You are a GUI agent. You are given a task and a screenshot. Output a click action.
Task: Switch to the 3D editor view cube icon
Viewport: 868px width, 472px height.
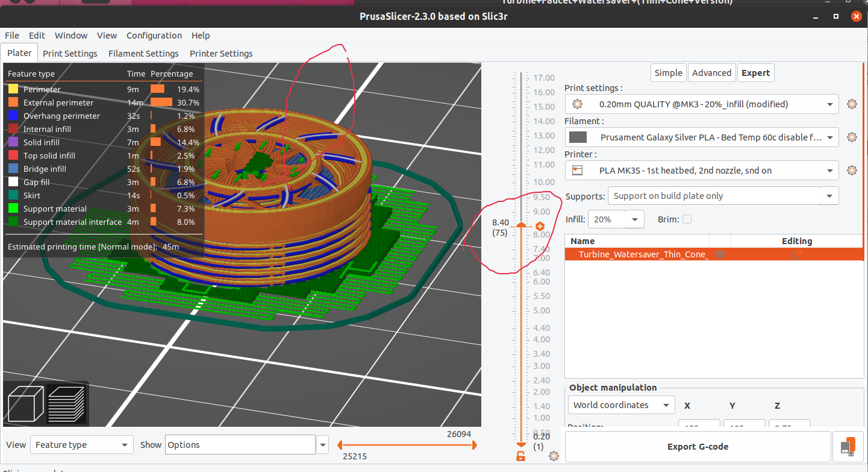[24, 404]
